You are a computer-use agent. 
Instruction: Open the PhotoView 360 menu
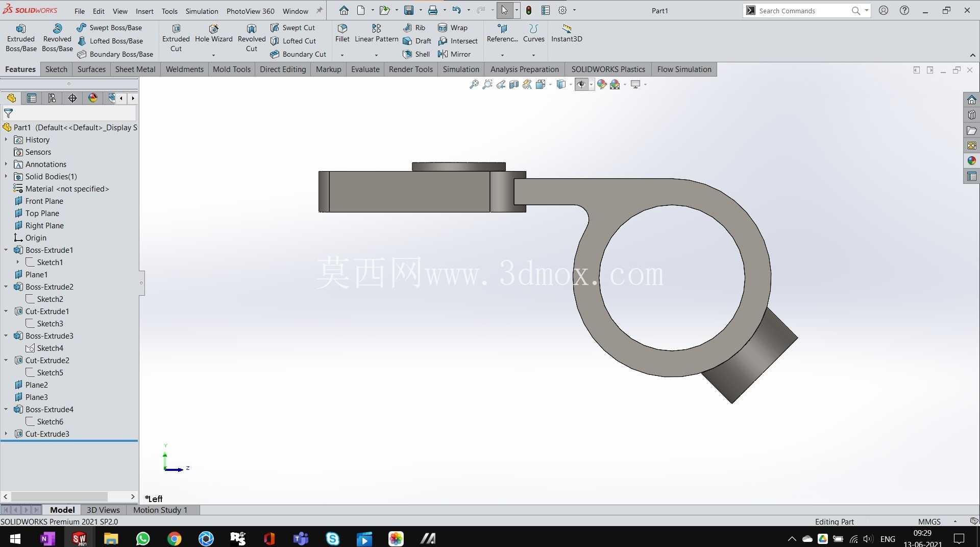click(250, 11)
